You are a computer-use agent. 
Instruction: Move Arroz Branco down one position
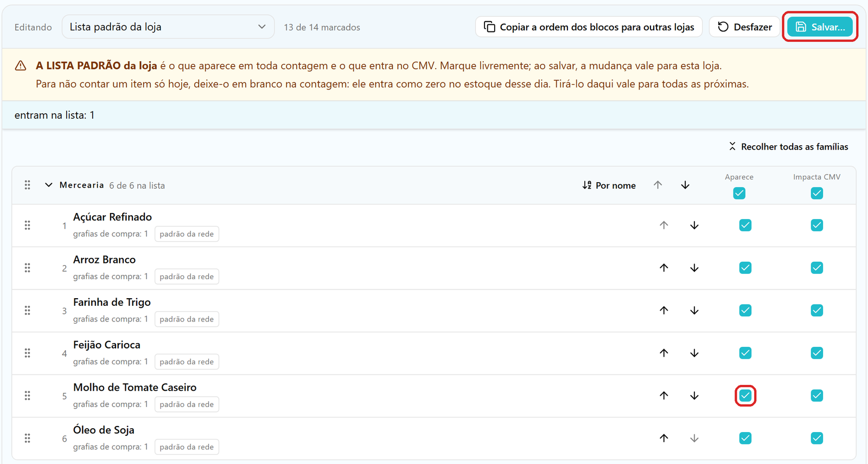click(x=694, y=268)
